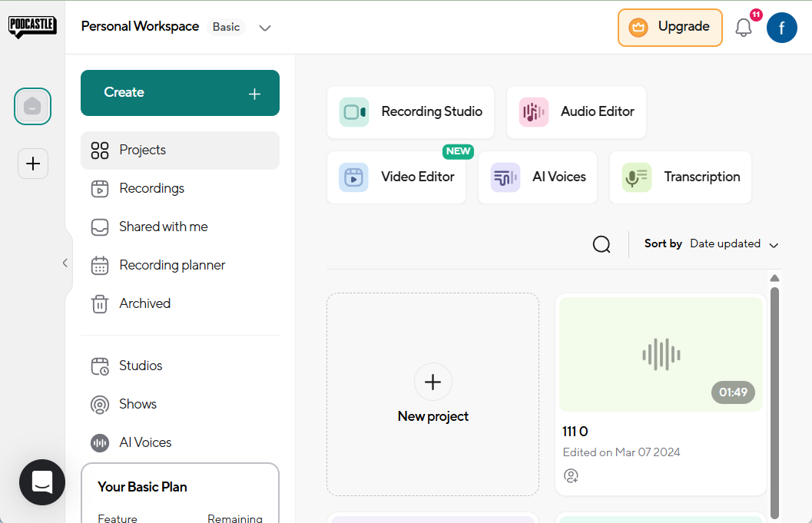Click "Edited on Mar 07 2024" text
Screen dimensions: 812x523
(621, 452)
